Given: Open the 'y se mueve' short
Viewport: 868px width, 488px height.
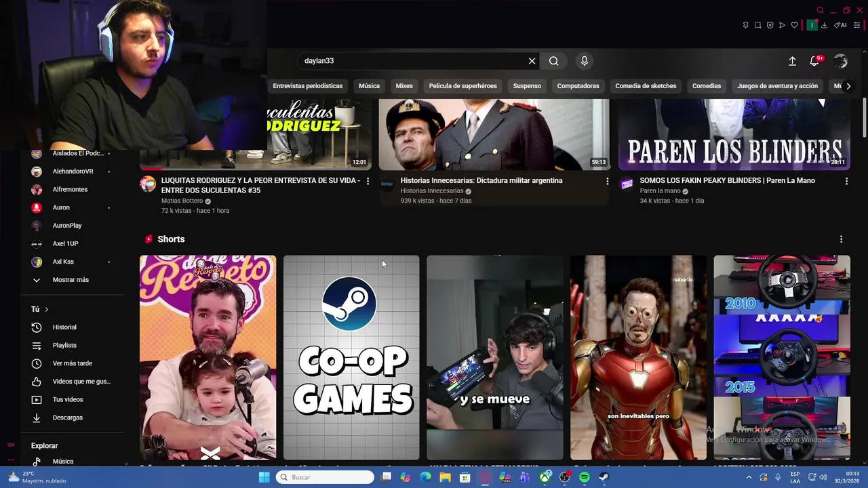Looking at the screenshot, I should (x=495, y=357).
